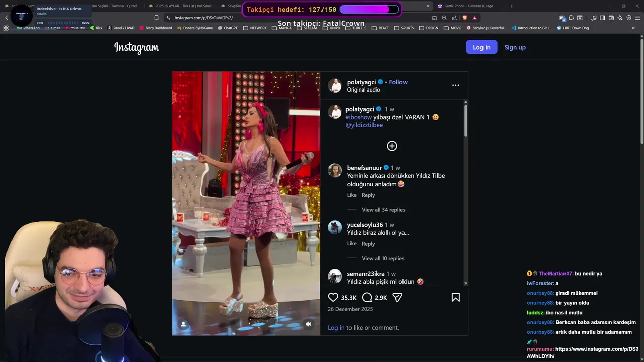Open media control music note icon
This screenshot has height=362, width=644.
[594, 18]
